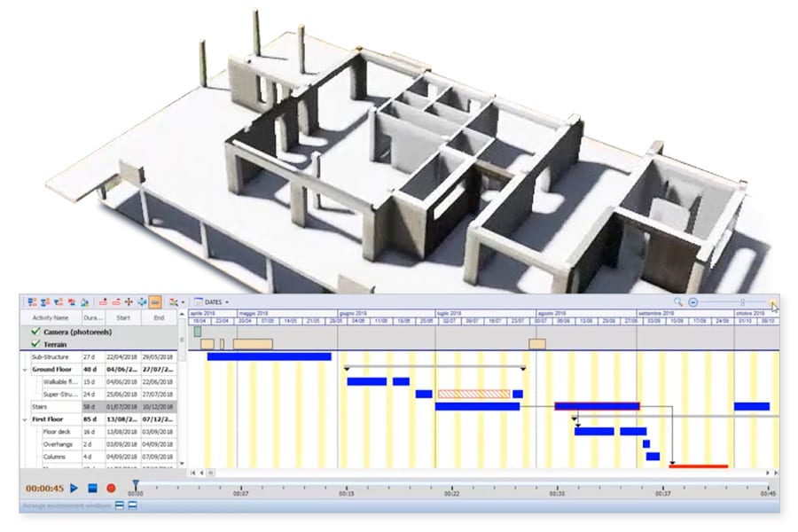Click the left window arrangement icon

(x=119, y=505)
